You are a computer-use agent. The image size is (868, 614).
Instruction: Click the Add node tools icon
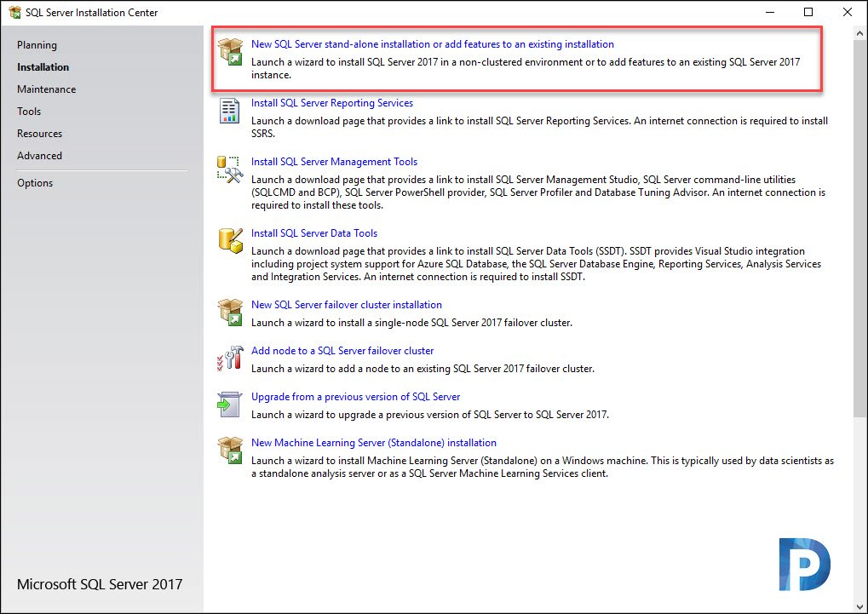pos(230,359)
